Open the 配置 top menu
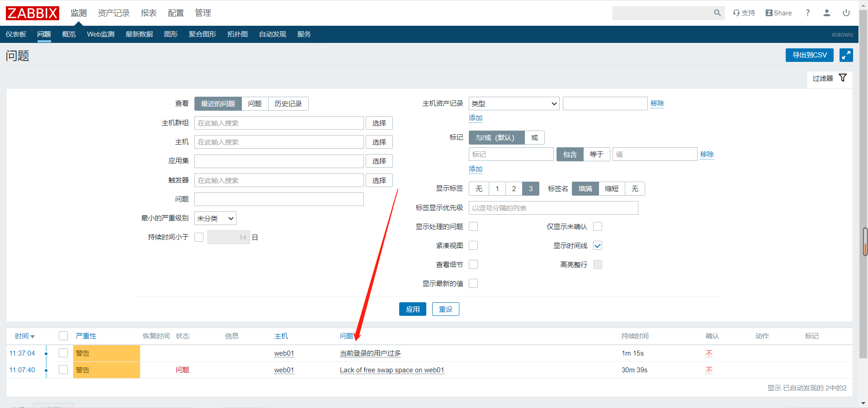Image resolution: width=868 pixels, height=408 pixels. tap(175, 13)
